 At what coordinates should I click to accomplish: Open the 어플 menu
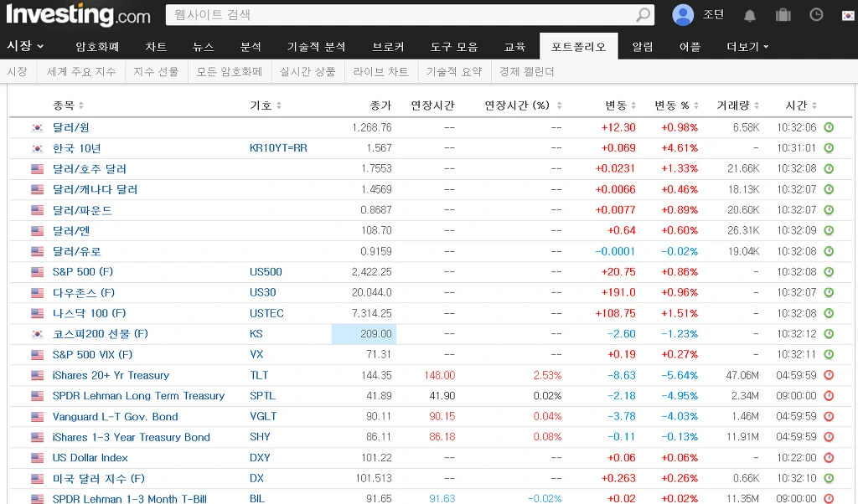[690, 46]
